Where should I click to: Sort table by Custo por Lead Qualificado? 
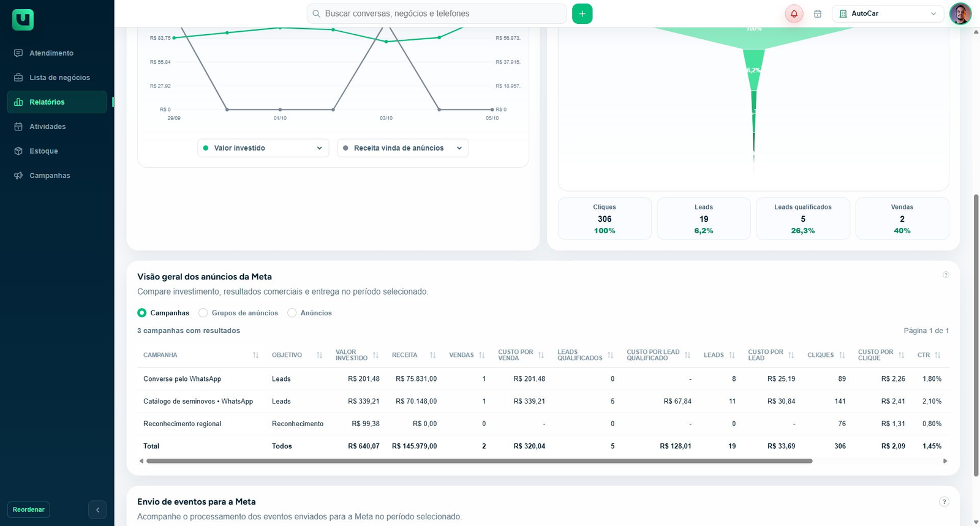(x=687, y=355)
